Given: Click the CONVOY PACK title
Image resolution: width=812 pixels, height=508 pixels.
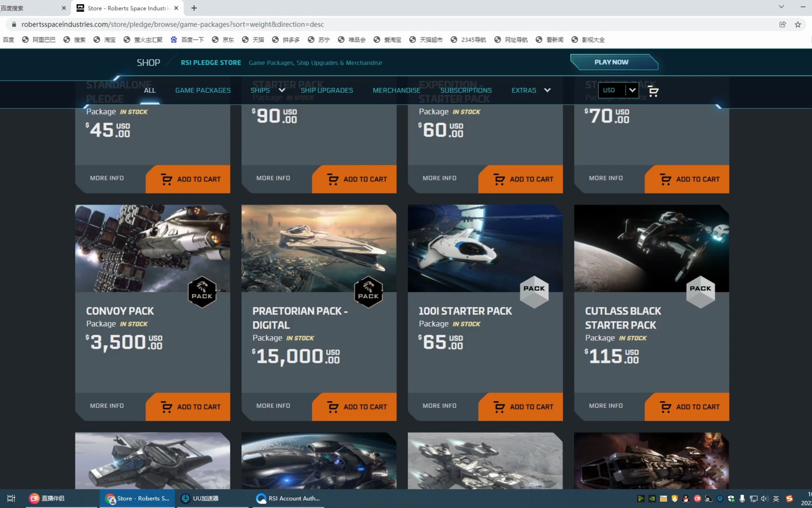Looking at the screenshot, I should pos(120,311).
